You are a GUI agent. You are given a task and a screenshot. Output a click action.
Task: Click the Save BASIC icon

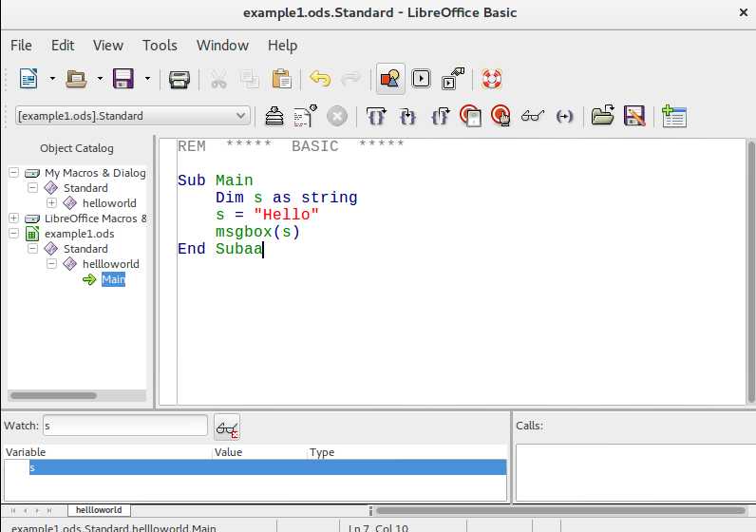click(x=634, y=116)
